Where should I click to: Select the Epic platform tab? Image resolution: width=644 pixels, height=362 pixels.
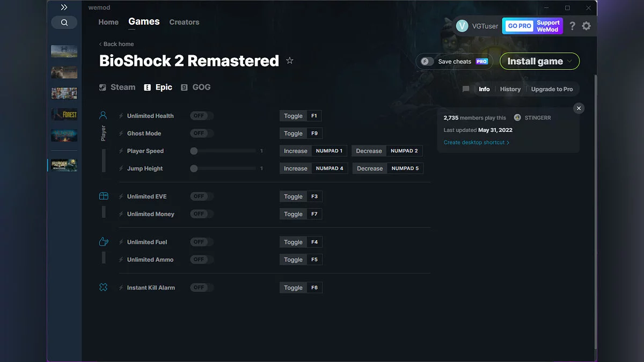coord(158,87)
